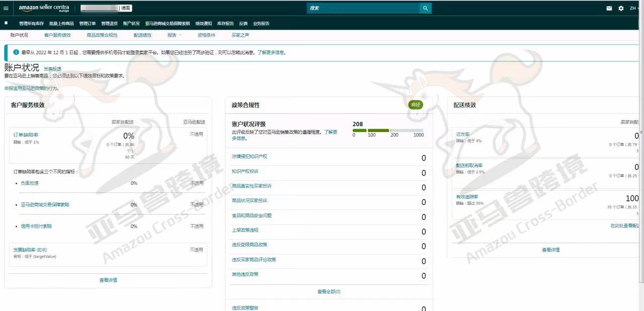Click the Amazon Seller Central logo
The image size is (644, 311).
[x=44, y=8]
